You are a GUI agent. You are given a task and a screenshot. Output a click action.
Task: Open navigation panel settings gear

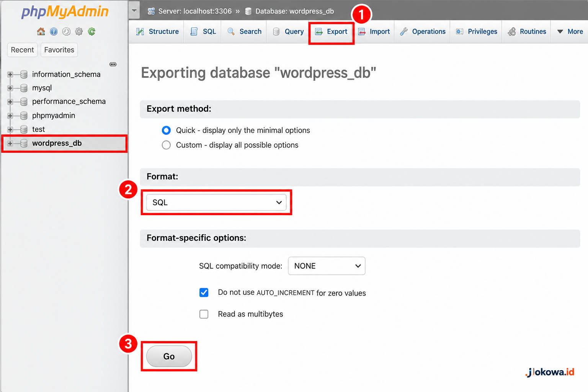tap(79, 31)
